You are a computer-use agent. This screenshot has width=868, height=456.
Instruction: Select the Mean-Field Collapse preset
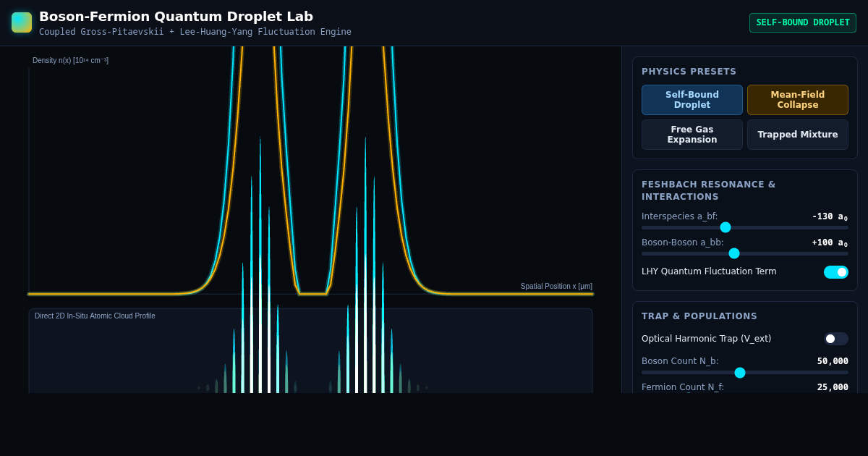[x=798, y=100]
